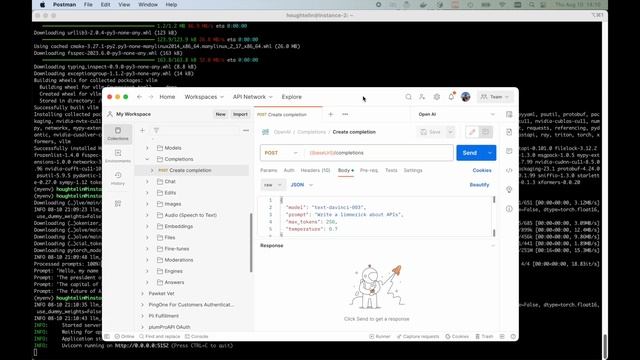Go to Home in Postman header
Viewport: 640px width, 360px height.
coord(167,97)
